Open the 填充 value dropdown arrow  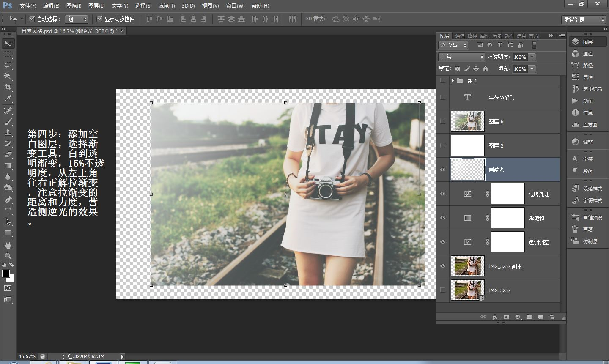(532, 68)
